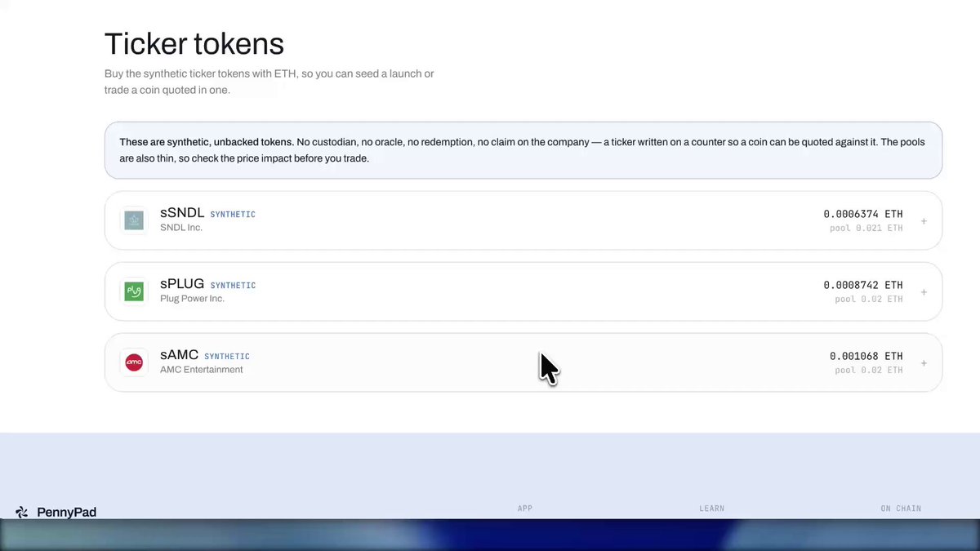Click the sPLUG pool 0.02 ETH value

869,300
